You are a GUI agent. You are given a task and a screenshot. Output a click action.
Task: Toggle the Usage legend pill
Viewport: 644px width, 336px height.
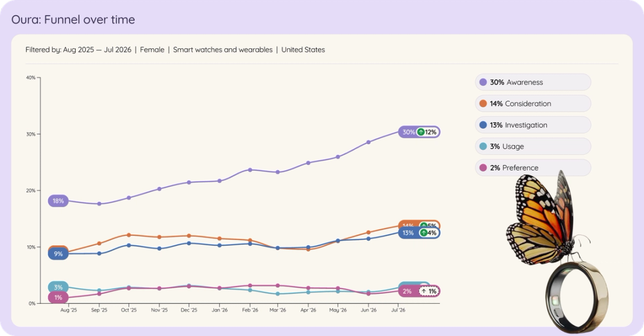532,146
